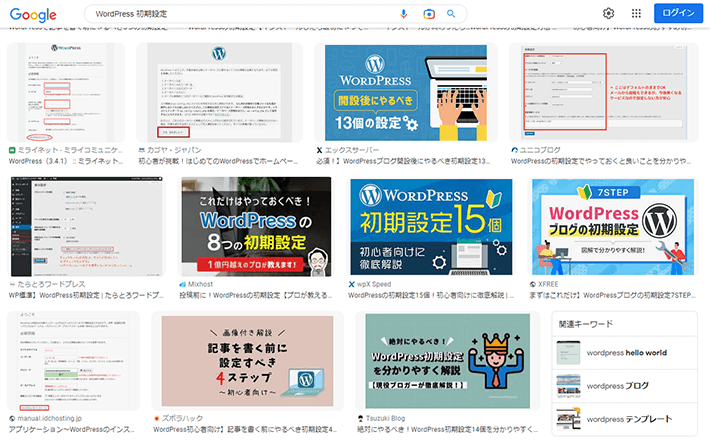Click the ログイン button
This screenshot has height=444, width=710.
pyautogui.click(x=678, y=13)
